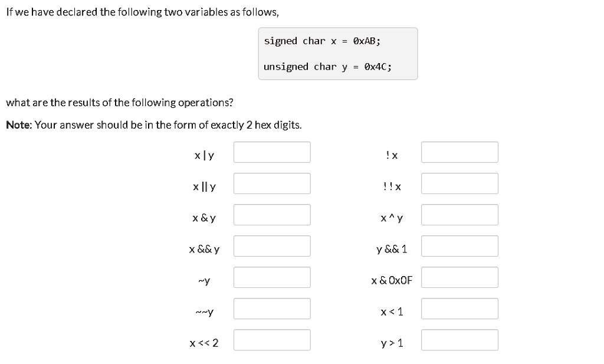Viewport: 604px width, 364px height.
Task: Click the answer box for x || y
Action: coord(272,183)
